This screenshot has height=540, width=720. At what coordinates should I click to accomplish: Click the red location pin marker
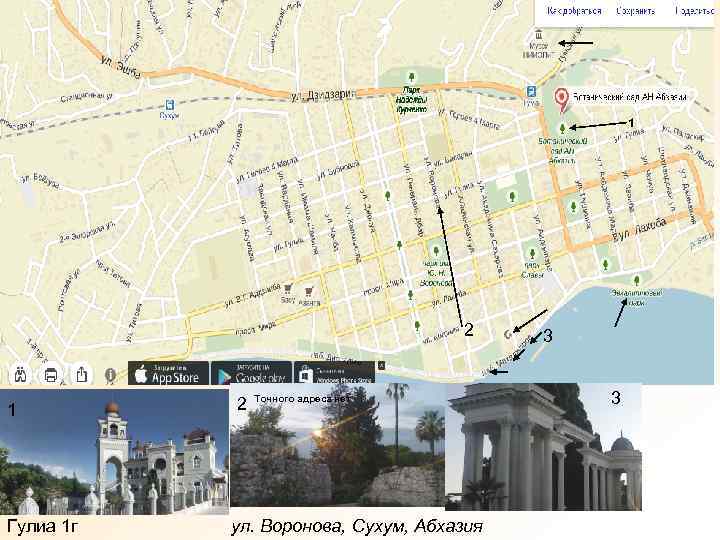[x=561, y=100]
